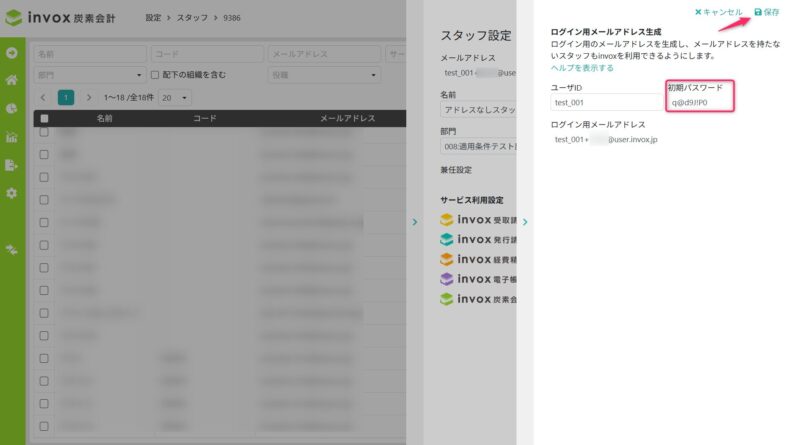Click the invox 炭素会計 logo in header

[x=60, y=18]
